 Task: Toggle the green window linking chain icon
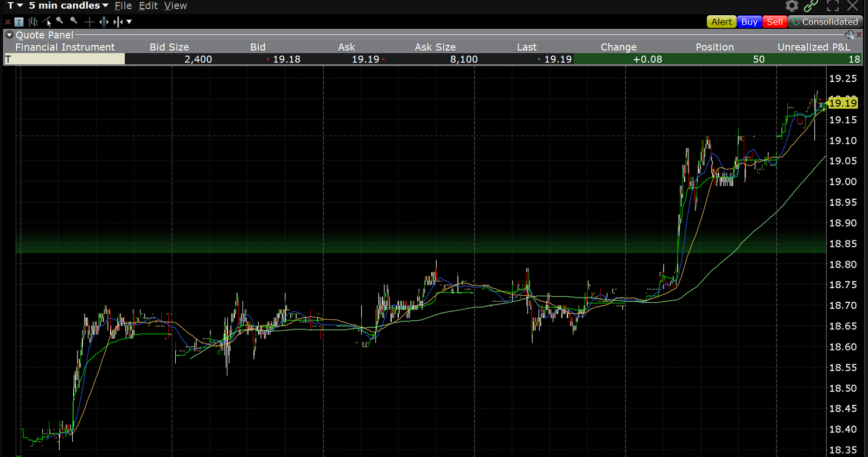coord(810,6)
